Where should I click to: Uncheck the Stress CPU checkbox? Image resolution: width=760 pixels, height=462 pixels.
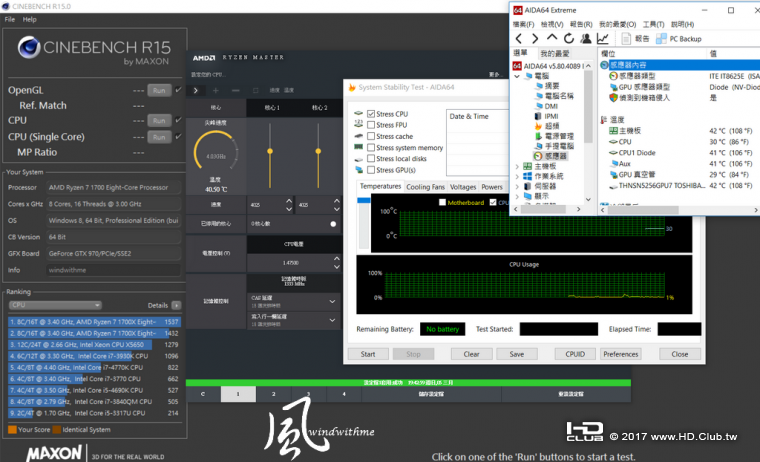point(372,114)
